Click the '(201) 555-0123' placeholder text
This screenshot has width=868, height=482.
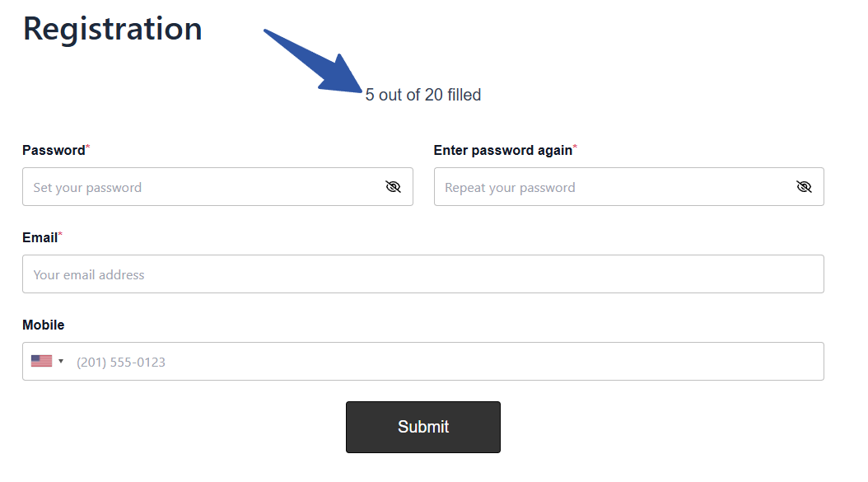pos(121,362)
